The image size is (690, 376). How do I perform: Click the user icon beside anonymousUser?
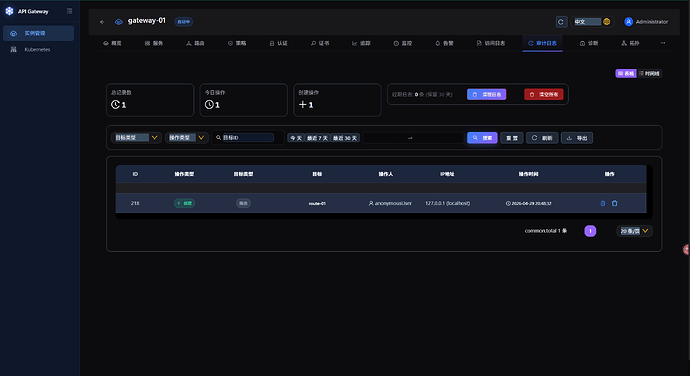point(371,203)
